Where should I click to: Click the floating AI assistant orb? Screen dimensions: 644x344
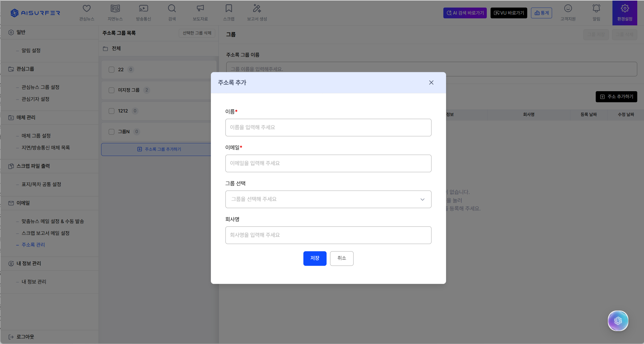(618, 321)
